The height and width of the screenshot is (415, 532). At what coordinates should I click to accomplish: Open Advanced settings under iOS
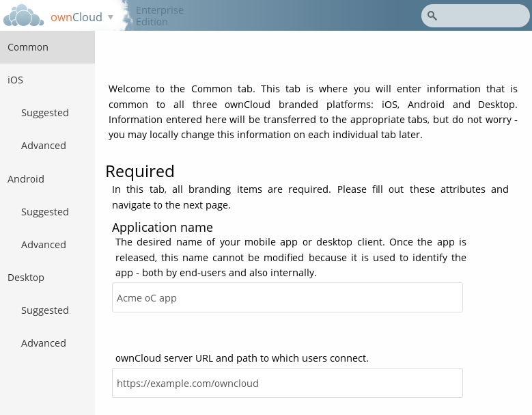44,146
